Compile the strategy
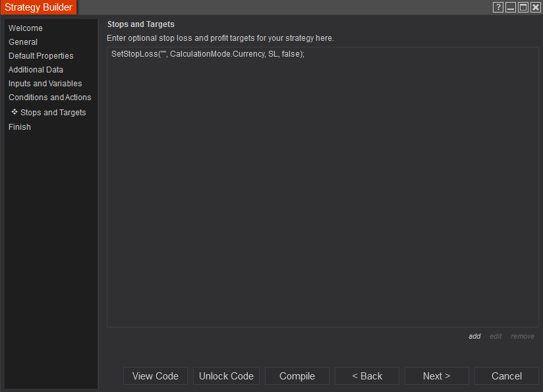This screenshot has height=392, width=543. click(x=297, y=376)
